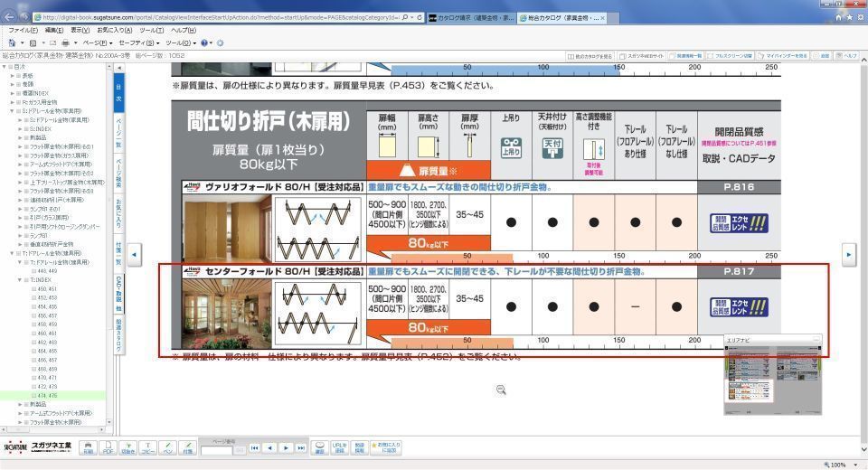The width and height of the screenshot is (868, 470).
Task: Jump to the last page button
Action: 300,447
